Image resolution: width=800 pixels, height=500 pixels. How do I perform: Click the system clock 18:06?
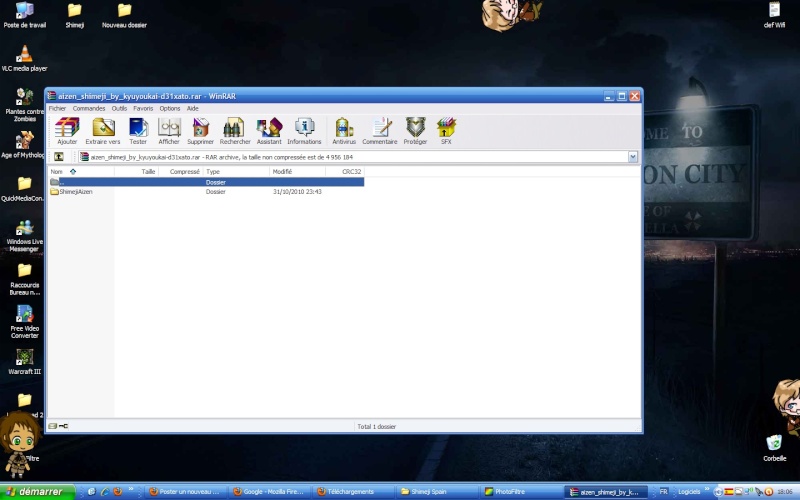click(785, 492)
